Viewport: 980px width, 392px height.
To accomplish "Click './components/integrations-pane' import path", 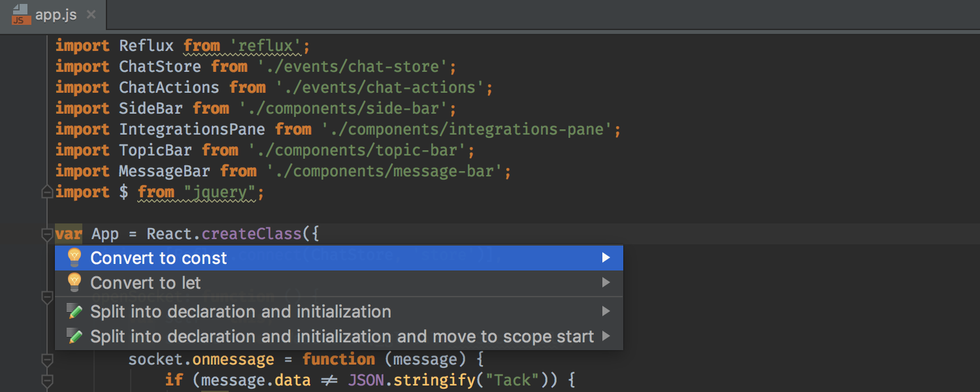I will [x=466, y=129].
